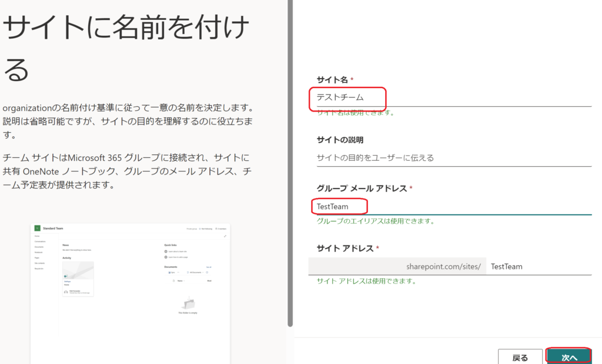This screenshot has width=602, height=364.
Task: Click the Name column header in preview
Action: point(180,281)
